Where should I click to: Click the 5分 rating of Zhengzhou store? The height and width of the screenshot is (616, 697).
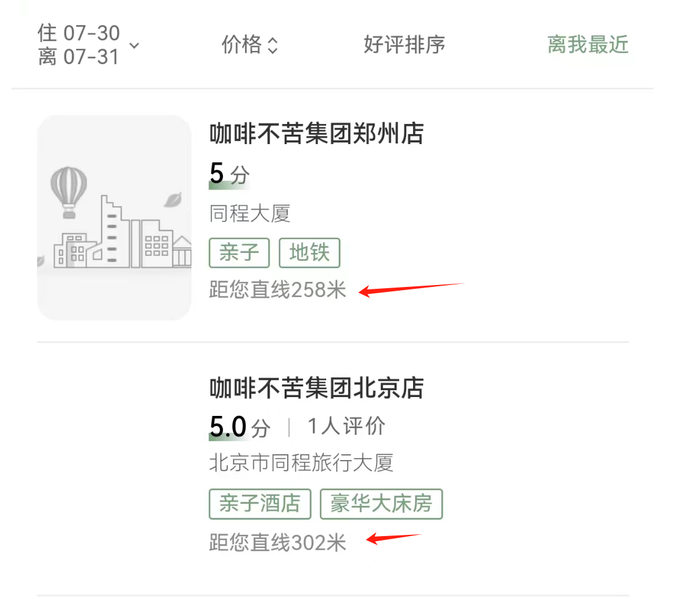(x=229, y=174)
